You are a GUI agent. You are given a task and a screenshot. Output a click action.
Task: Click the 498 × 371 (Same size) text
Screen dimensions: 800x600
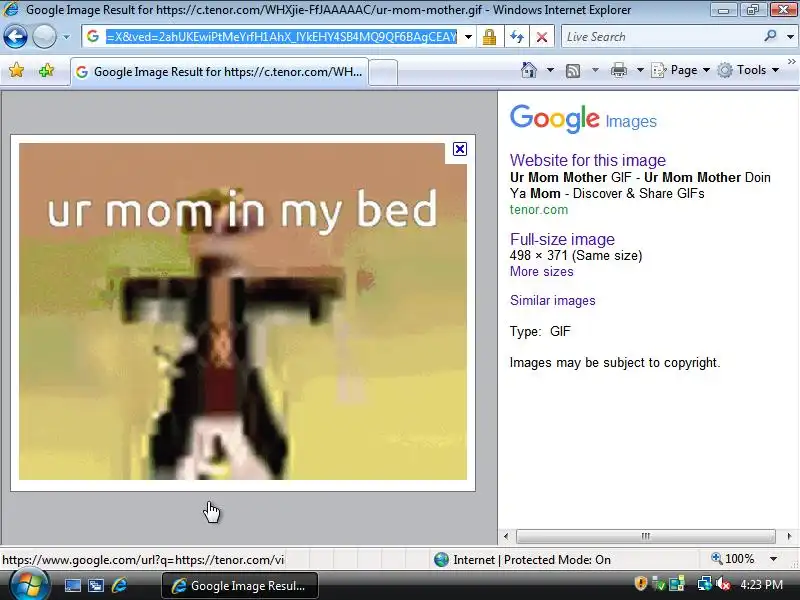click(576, 256)
